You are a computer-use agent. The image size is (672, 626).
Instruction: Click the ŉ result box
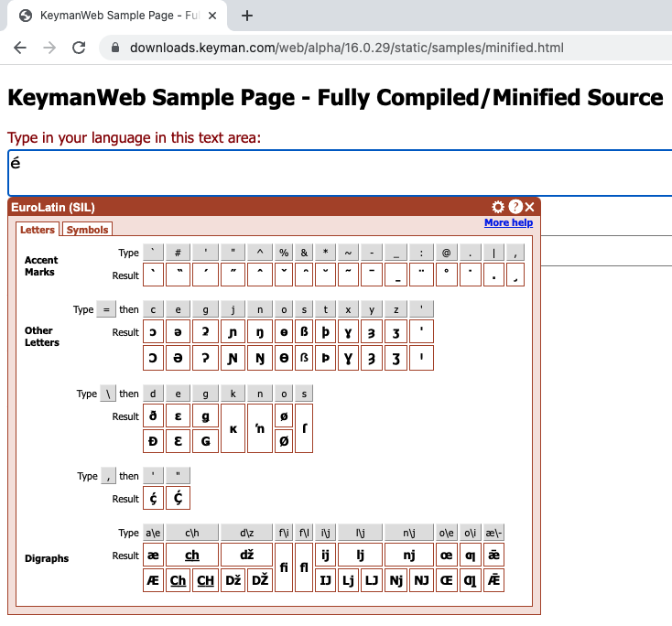tap(260, 428)
